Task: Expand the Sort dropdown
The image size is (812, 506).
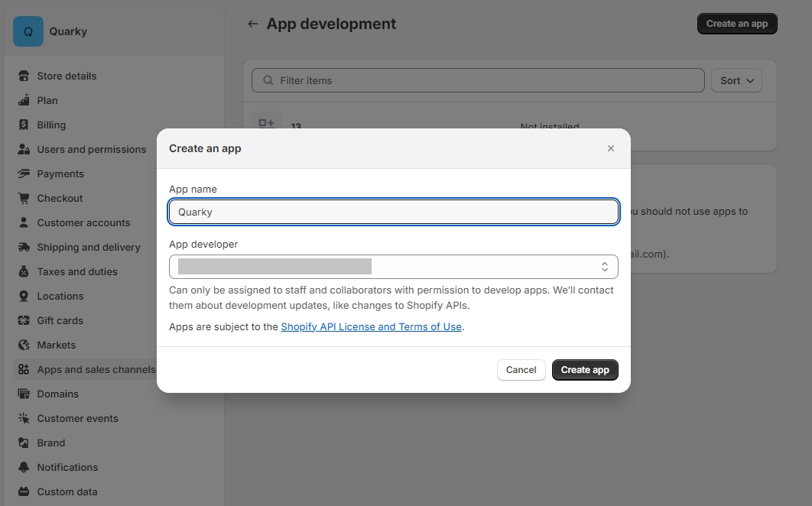Action: coord(736,80)
